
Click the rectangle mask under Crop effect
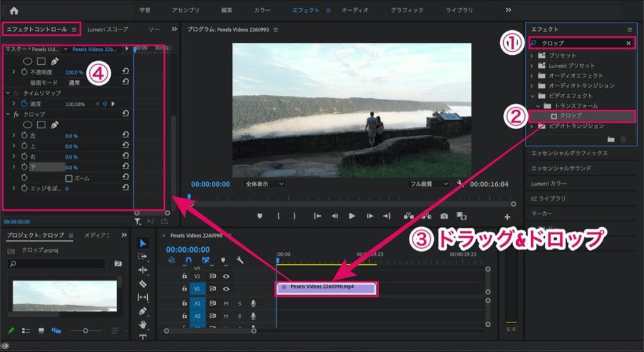(41, 125)
